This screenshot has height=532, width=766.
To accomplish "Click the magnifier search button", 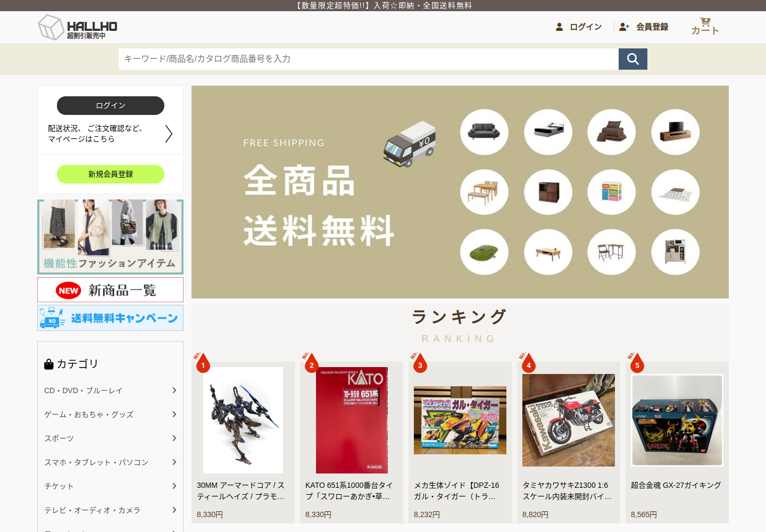I will (x=633, y=59).
